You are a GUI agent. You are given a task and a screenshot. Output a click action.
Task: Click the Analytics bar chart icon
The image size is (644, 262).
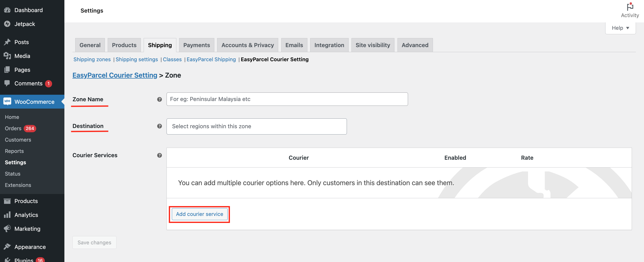click(7, 215)
